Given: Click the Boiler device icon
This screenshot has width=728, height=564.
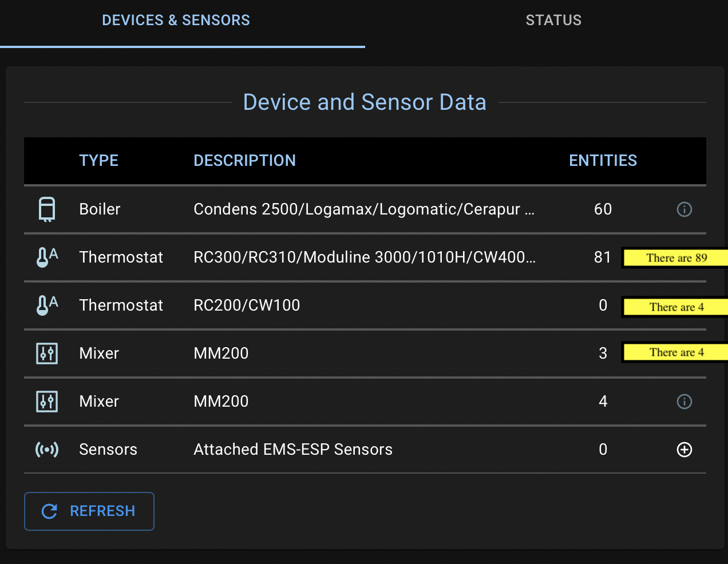Looking at the screenshot, I should click(x=46, y=209).
